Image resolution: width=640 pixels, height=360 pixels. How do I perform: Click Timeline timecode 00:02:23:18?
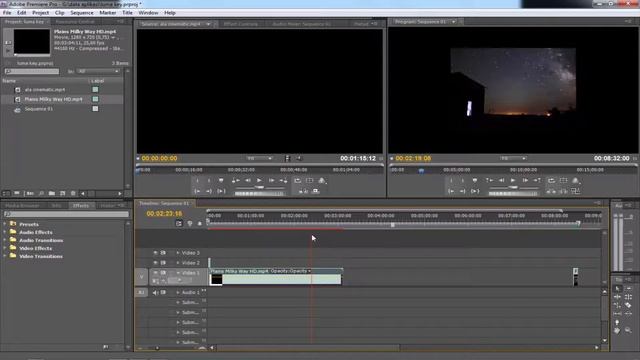(164, 213)
